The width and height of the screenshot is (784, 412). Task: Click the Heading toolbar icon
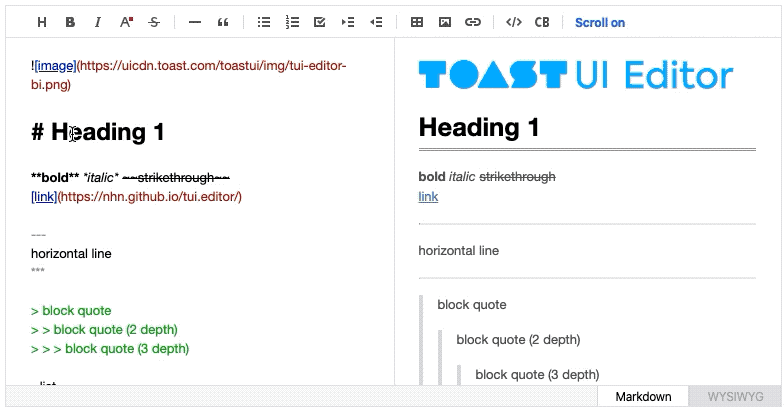tap(42, 22)
